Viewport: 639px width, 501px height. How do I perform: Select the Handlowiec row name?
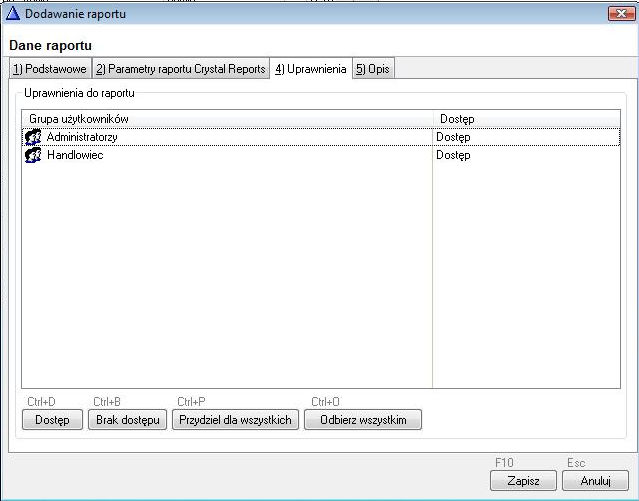click(x=75, y=155)
